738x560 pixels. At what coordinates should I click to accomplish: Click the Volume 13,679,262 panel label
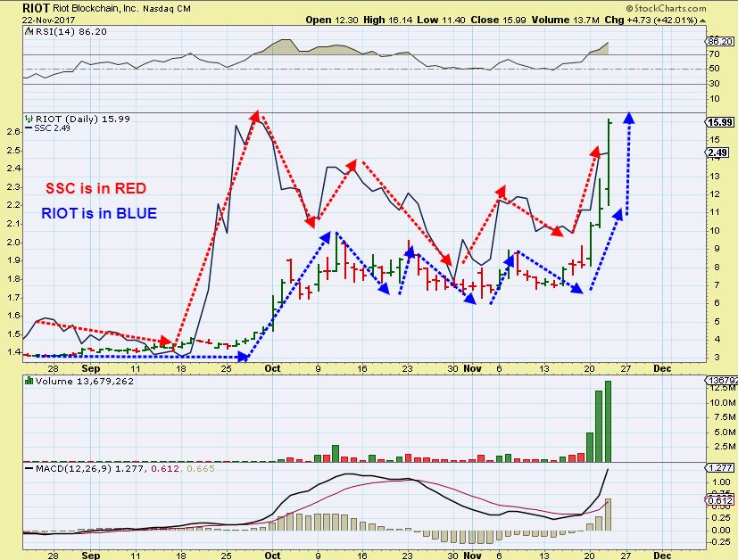pos(84,381)
